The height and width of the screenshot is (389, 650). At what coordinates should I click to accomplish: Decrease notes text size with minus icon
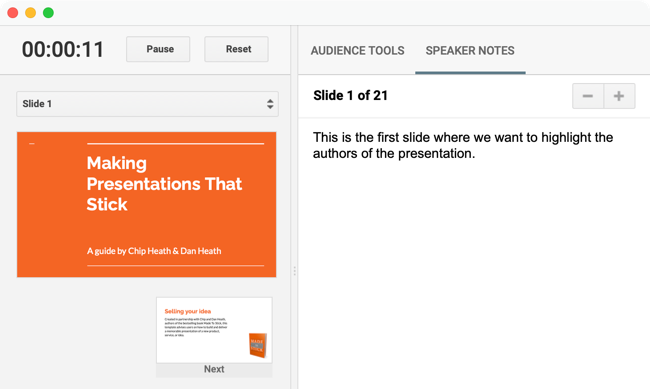coord(588,96)
